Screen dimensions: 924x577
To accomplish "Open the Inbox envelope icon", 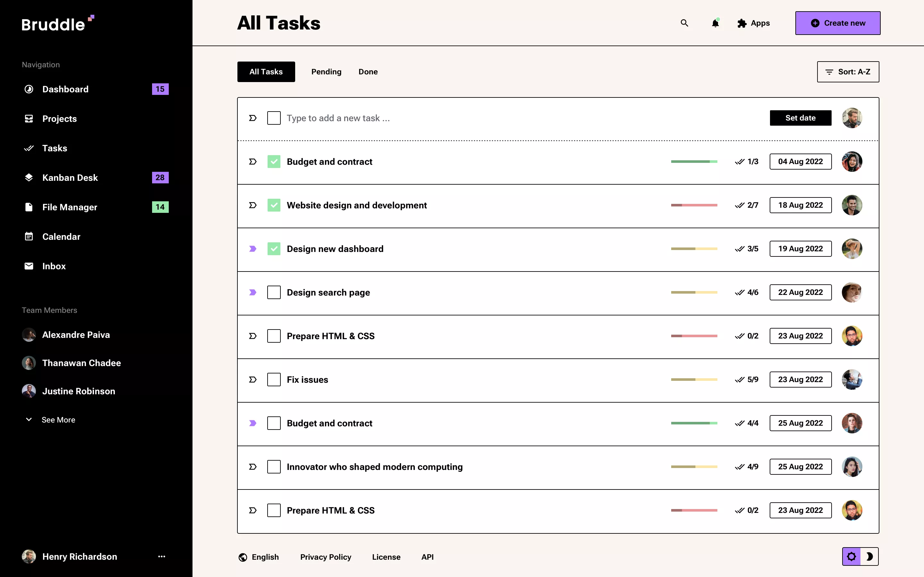I will tap(29, 266).
